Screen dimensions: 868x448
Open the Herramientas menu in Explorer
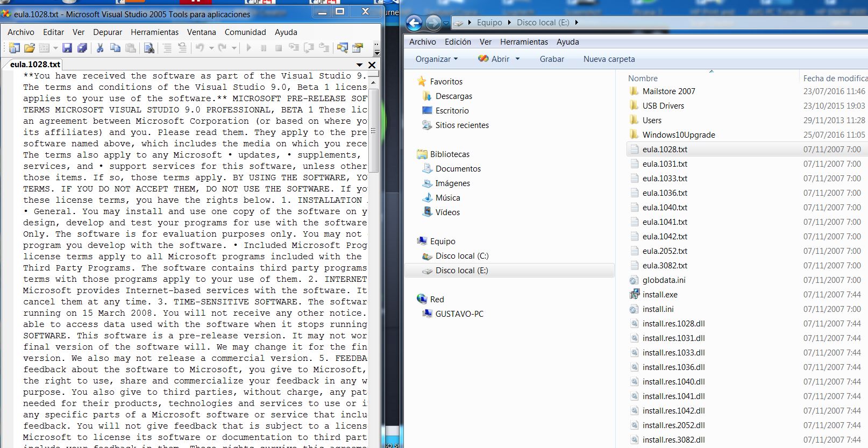pos(524,42)
